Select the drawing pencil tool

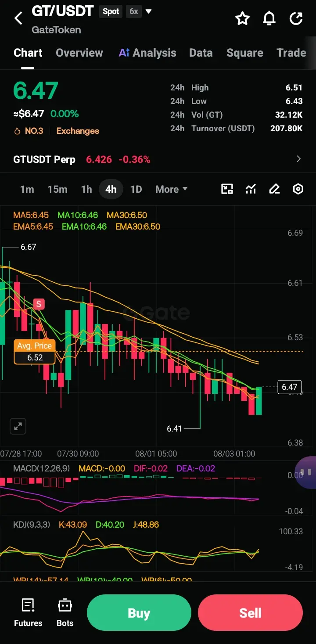(274, 189)
